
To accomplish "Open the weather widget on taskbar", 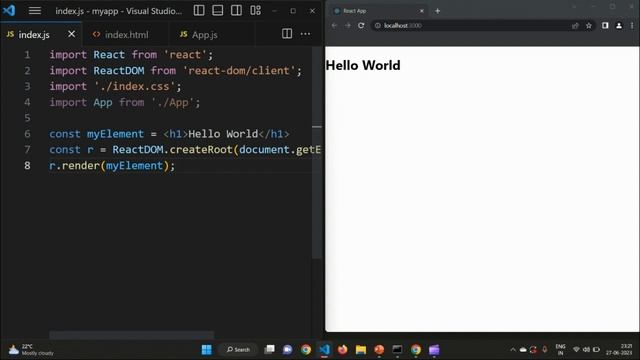I will pyautogui.click(x=31, y=350).
